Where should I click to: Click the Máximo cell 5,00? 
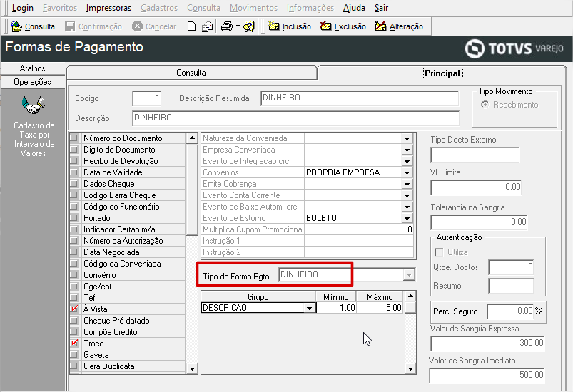(380, 308)
